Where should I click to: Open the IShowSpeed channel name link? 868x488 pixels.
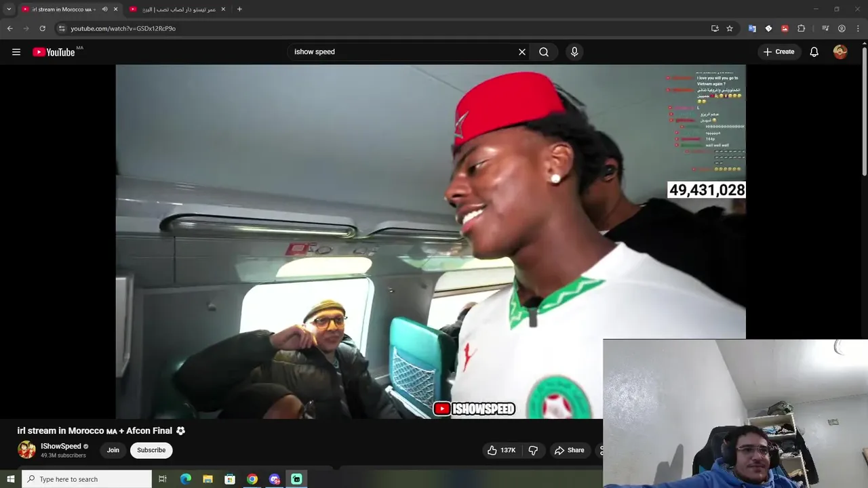coord(61,446)
